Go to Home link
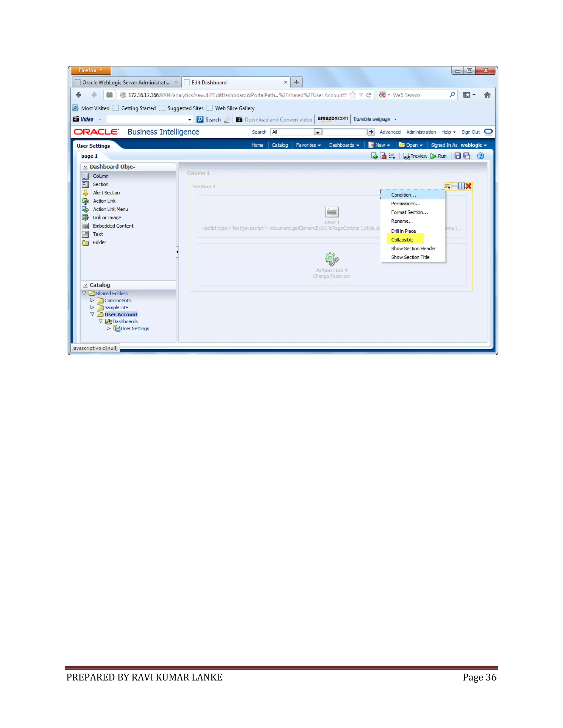563x728 pixels. 258,145
